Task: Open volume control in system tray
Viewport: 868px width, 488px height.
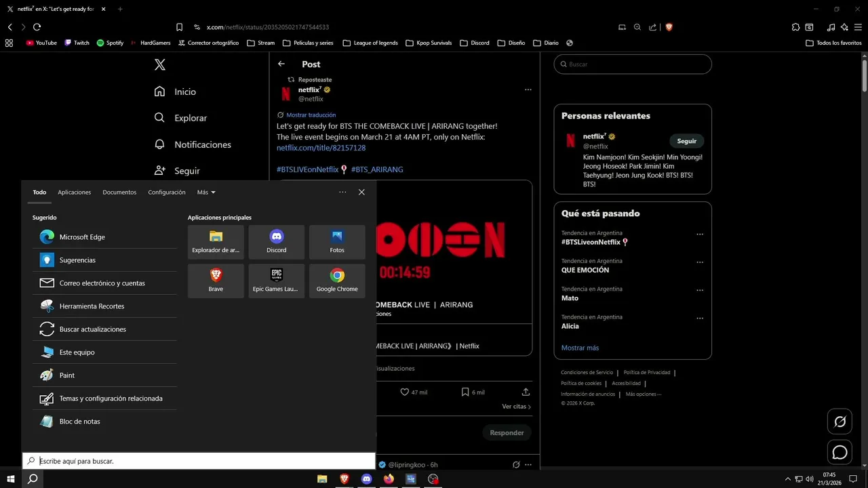Action: (810, 479)
